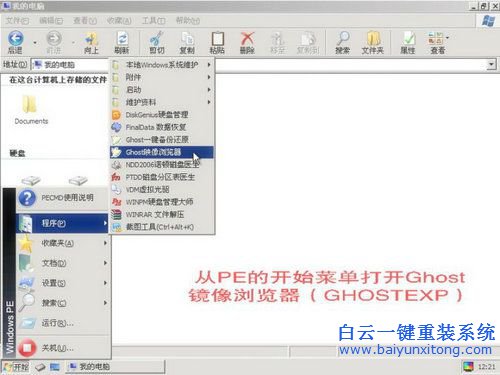Open the back button history dropdown arrow
Viewport: 500px width, 375px height.
35,43
